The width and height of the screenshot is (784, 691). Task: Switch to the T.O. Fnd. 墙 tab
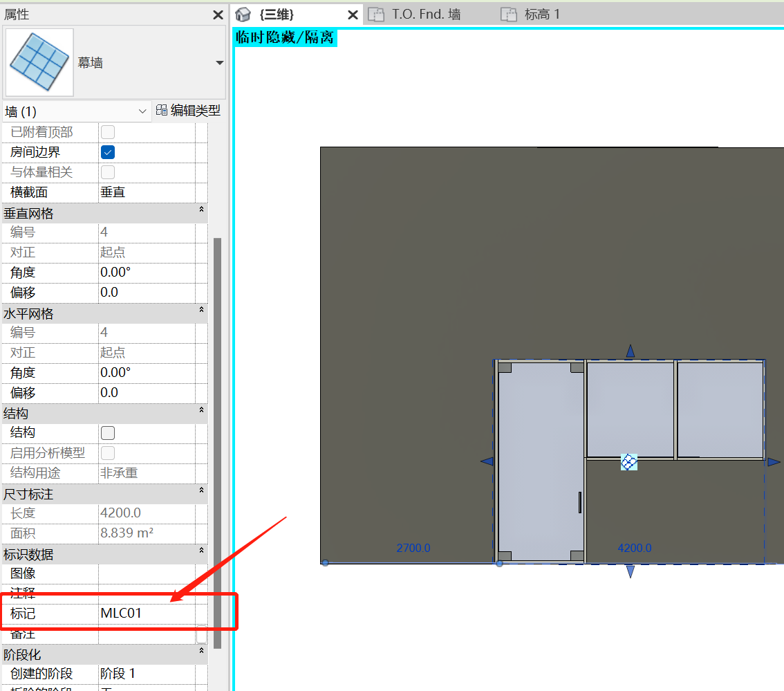(x=426, y=15)
